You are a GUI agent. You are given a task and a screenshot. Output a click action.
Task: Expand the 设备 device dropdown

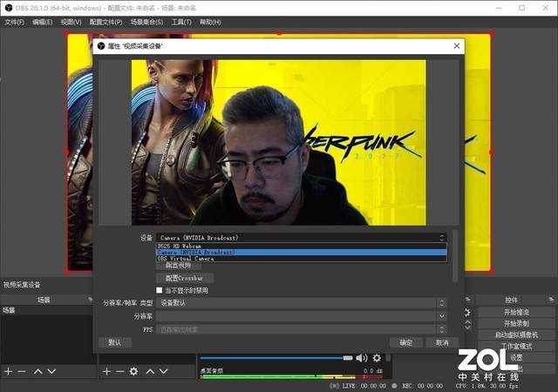pos(302,237)
